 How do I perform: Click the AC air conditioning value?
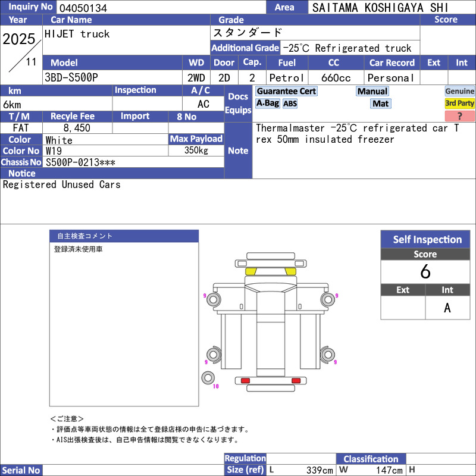click(x=203, y=104)
